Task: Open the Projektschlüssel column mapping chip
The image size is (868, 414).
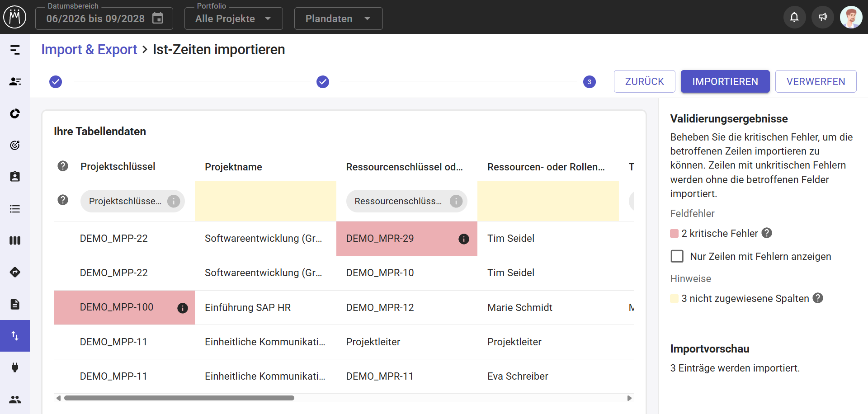Action: 132,201
